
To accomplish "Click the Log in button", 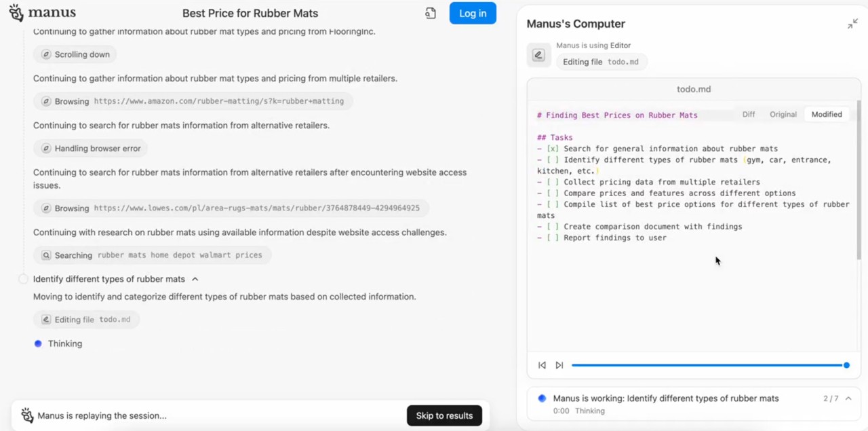I will [x=472, y=14].
